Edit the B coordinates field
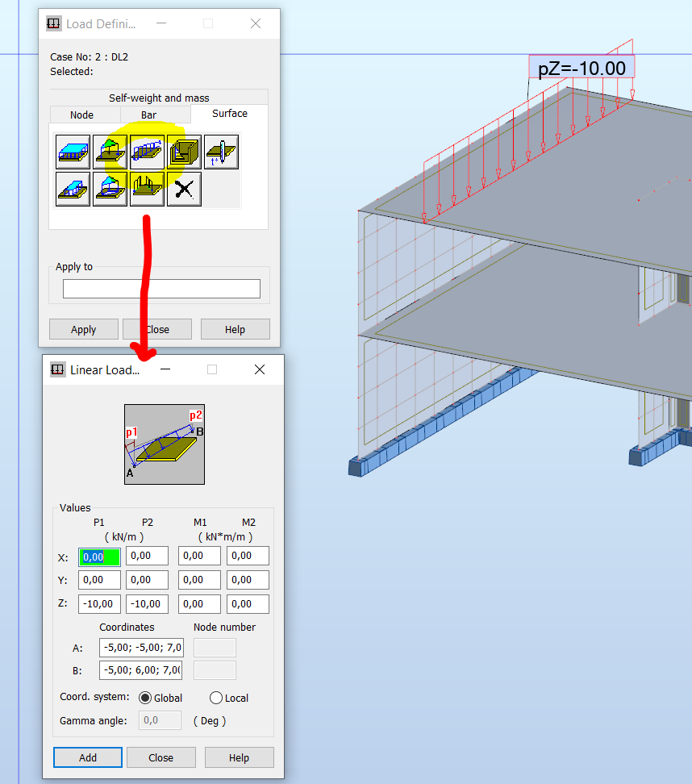The image size is (692, 784). 140,669
